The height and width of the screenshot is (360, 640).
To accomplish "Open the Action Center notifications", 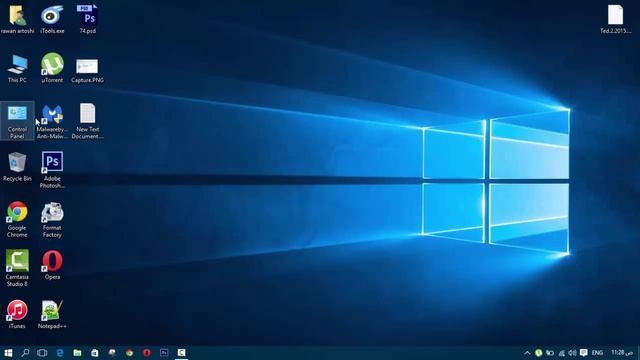I will [584, 353].
